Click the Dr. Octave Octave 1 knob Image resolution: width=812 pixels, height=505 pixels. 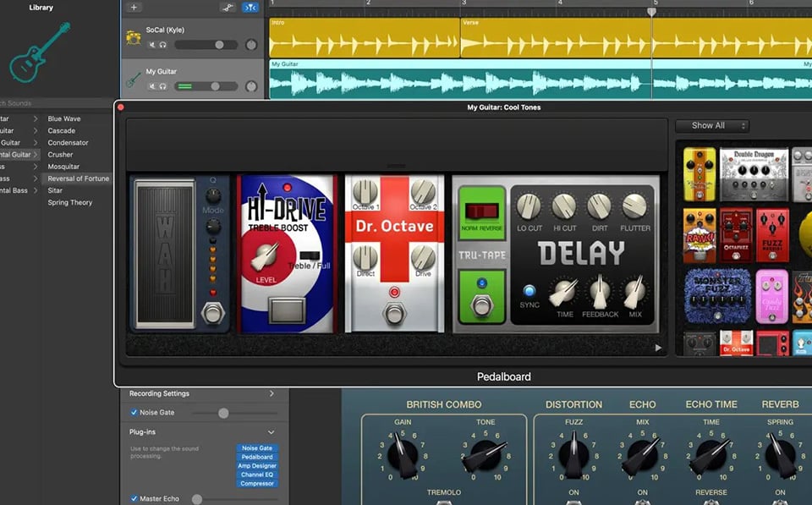pyautogui.click(x=365, y=192)
